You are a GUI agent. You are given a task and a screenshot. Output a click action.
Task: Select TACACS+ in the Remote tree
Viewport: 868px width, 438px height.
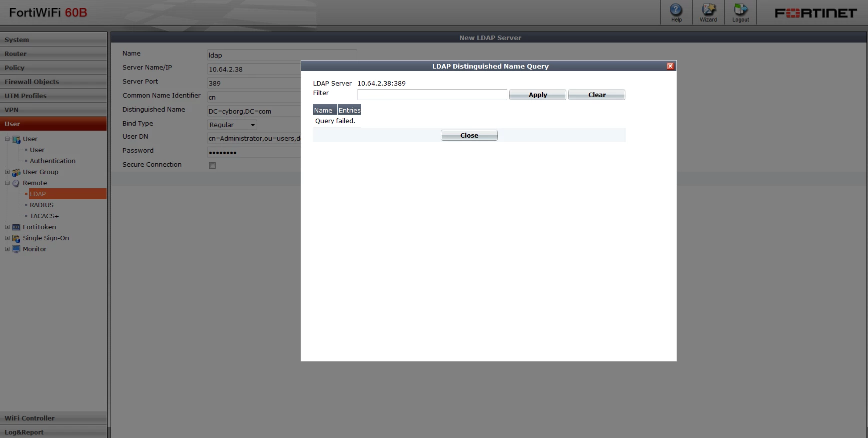click(x=44, y=216)
